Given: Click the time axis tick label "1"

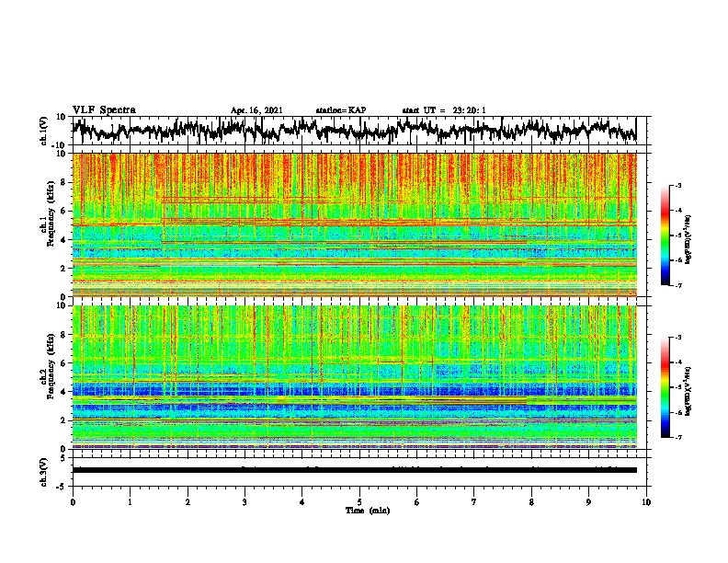Looking at the screenshot, I should (130, 502).
